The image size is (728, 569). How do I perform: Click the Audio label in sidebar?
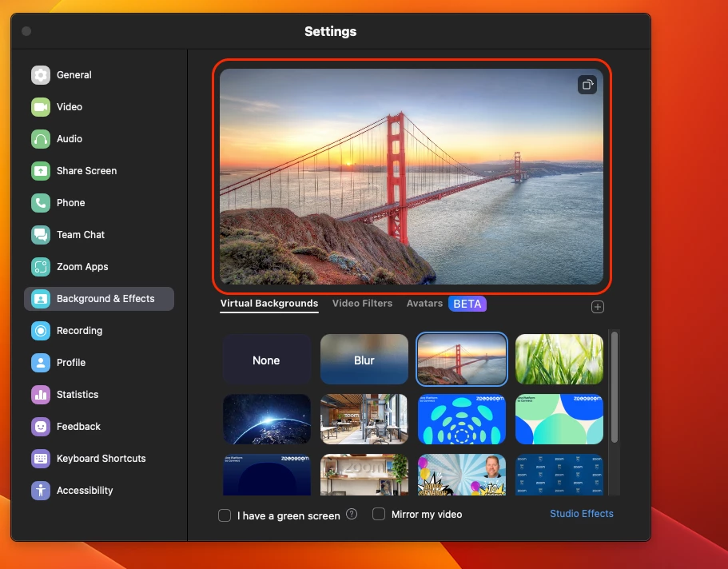tap(70, 139)
